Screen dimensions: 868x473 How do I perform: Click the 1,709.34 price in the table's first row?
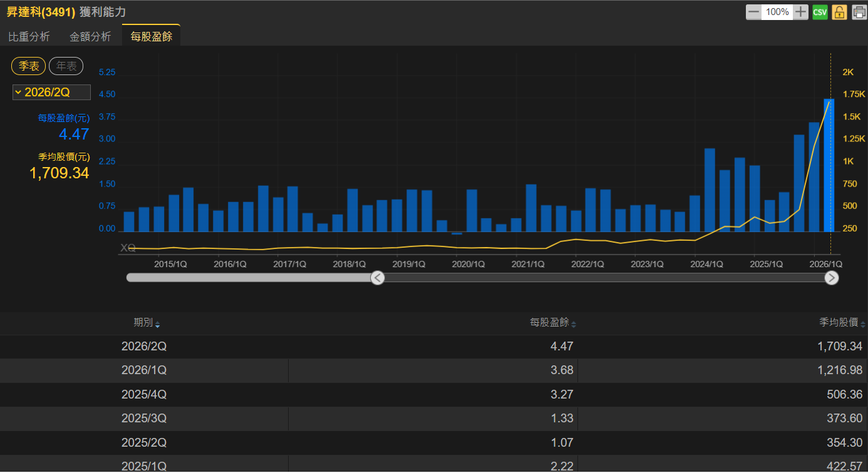tap(840, 347)
